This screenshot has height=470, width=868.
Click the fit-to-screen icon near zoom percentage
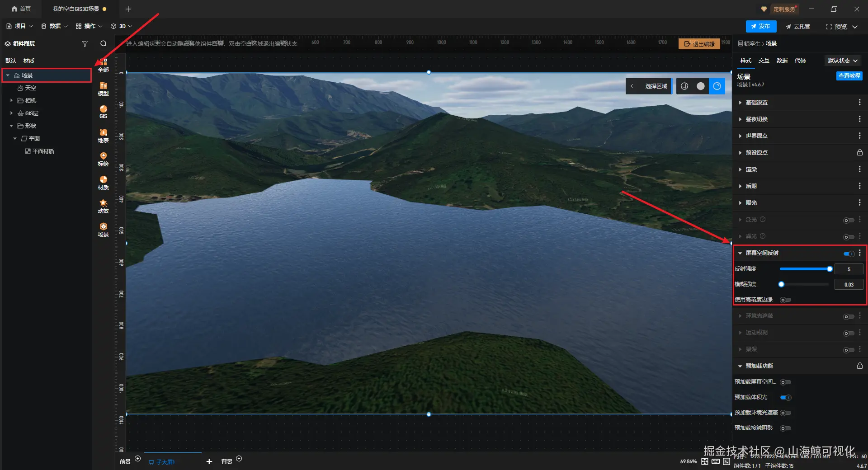tap(705, 461)
